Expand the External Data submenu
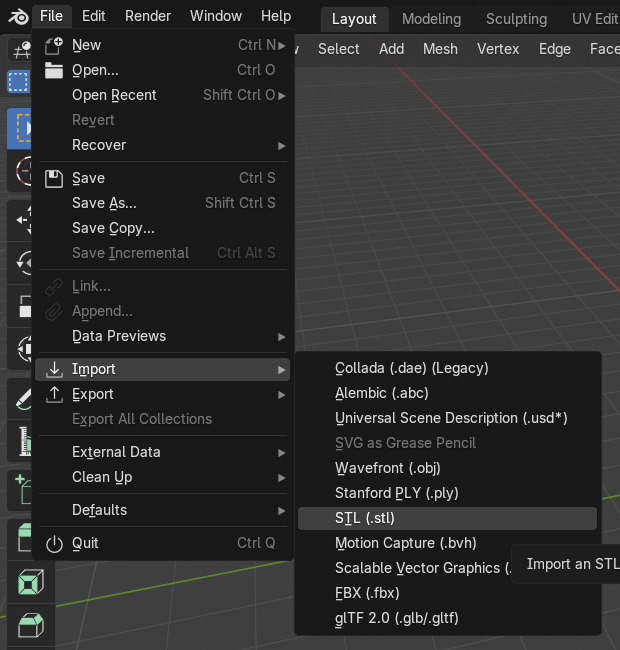This screenshot has width=620, height=650. pos(282,453)
